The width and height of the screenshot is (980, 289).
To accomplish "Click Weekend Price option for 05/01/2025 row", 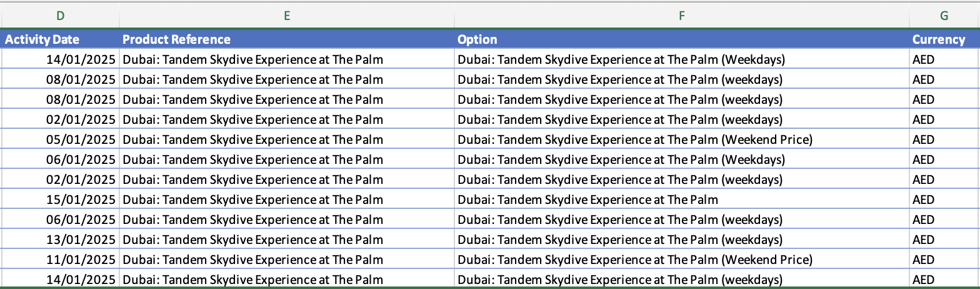I will (682, 139).
